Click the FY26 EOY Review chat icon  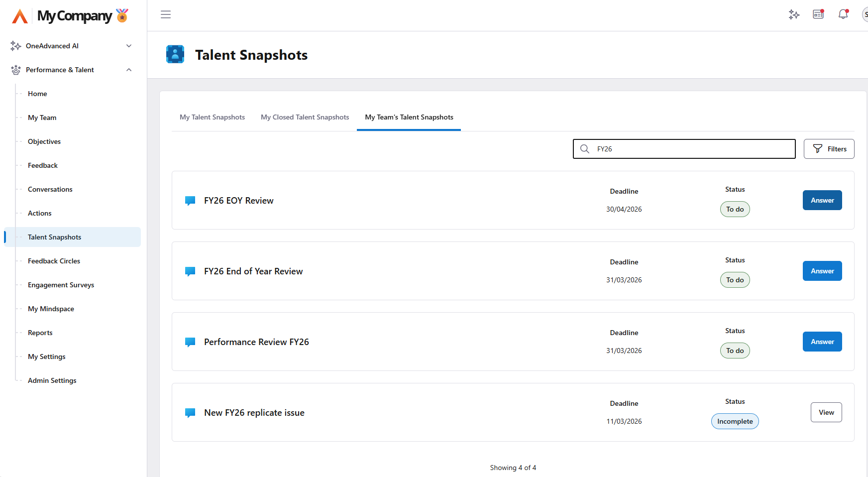(190, 201)
